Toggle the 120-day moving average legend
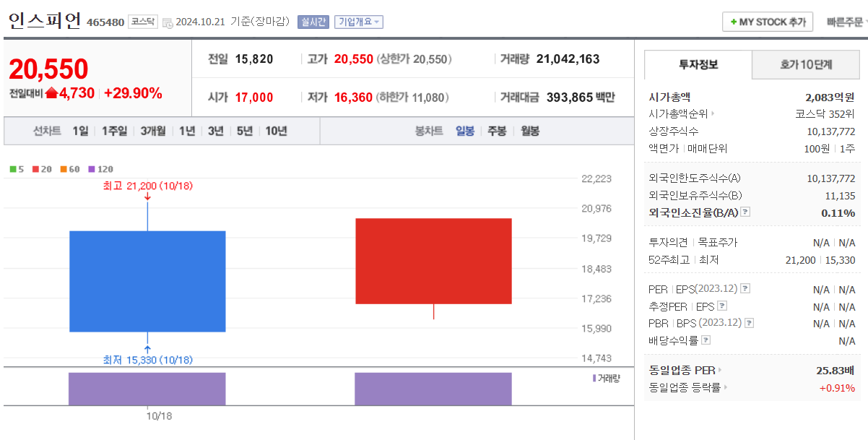This screenshot has width=868, height=440. 100,169
